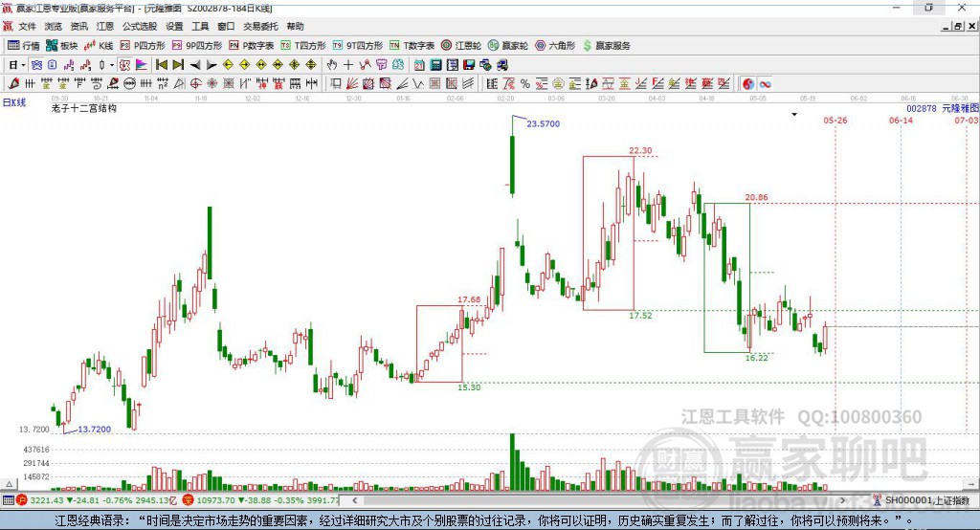
Task: Open the 设置 menu
Action: pyautogui.click(x=174, y=26)
